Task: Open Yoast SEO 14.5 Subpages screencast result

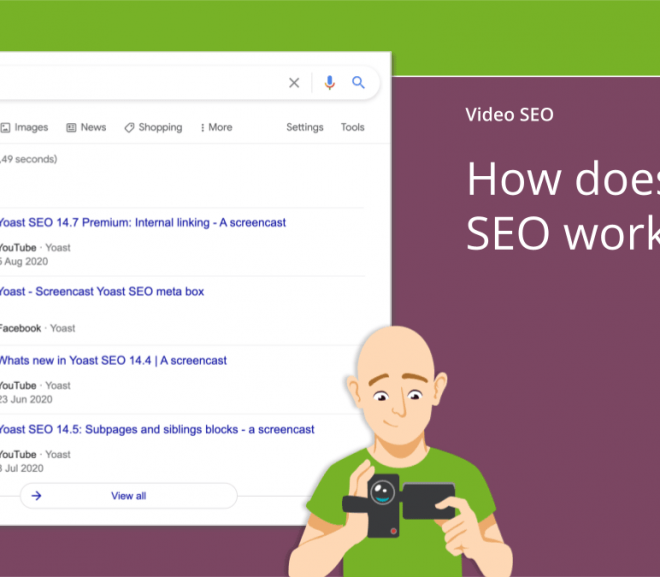Action: tap(157, 430)
